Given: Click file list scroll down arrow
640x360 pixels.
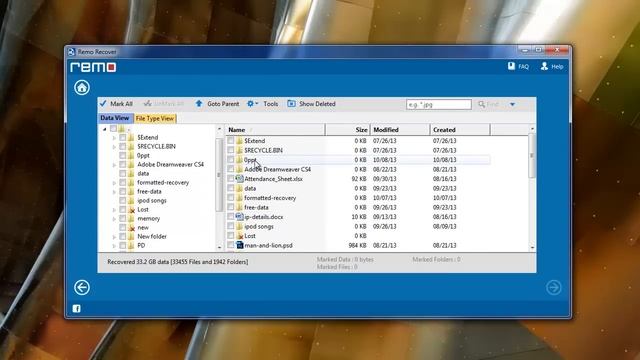Looking at the screenshot, I should click(x=532, y=247).
